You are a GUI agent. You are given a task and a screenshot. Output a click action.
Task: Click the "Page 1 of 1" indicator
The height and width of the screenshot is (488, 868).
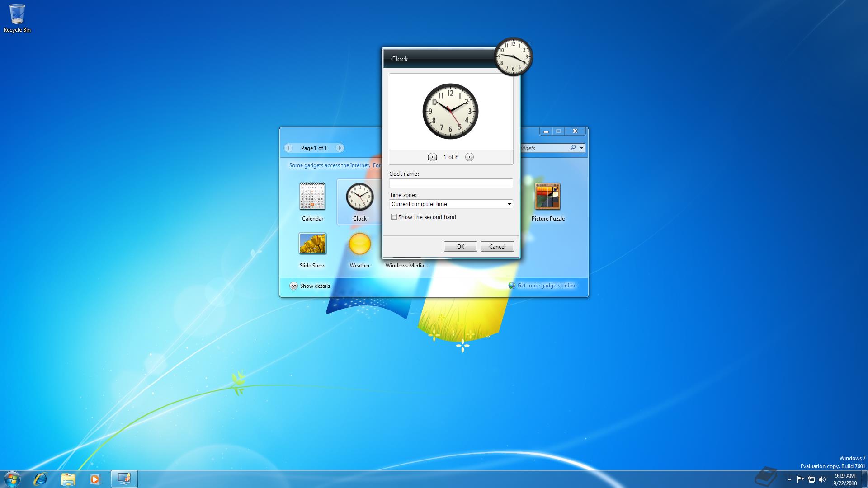314,148
